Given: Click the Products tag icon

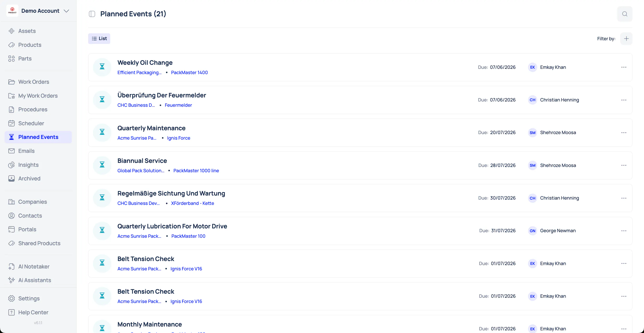Looking at the screenshot, I should click(x=11, y=45).
